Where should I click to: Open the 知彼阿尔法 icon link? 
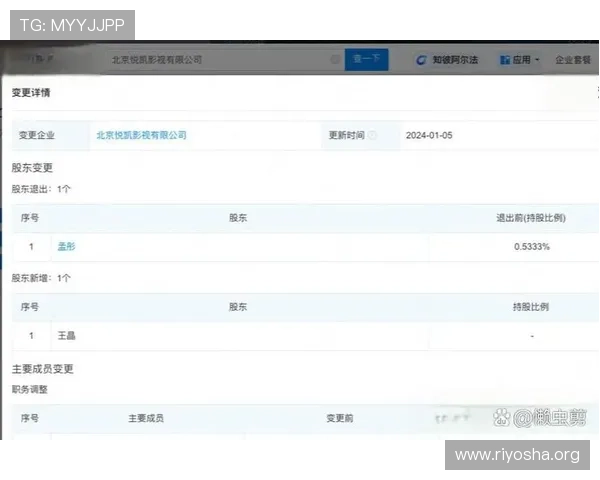421,60
